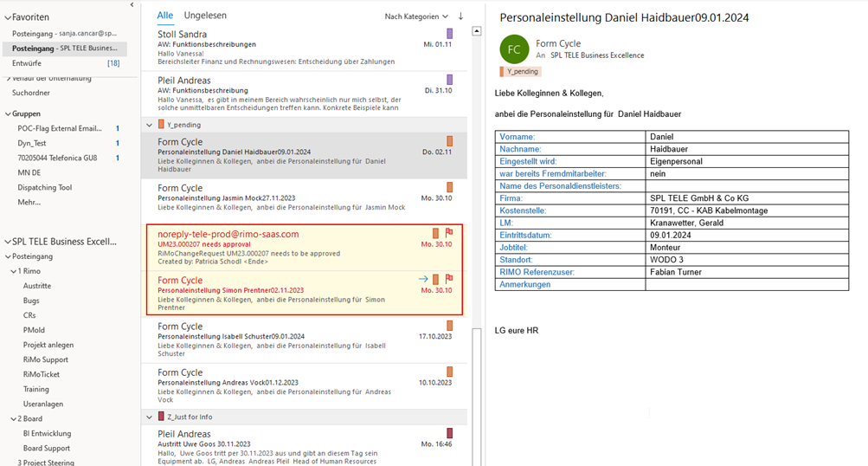868x466 pixels.
Task: Collapse the Gruppen section
Action: click(x=8, y=114)
